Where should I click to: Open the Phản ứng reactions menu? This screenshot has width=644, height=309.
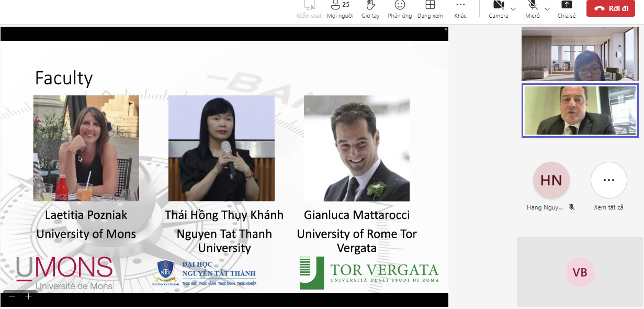(x=400, y=9)
